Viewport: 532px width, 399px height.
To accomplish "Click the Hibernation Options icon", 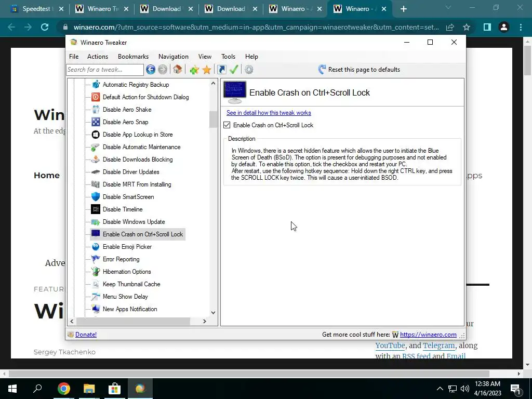I will [x=96, y=272].
